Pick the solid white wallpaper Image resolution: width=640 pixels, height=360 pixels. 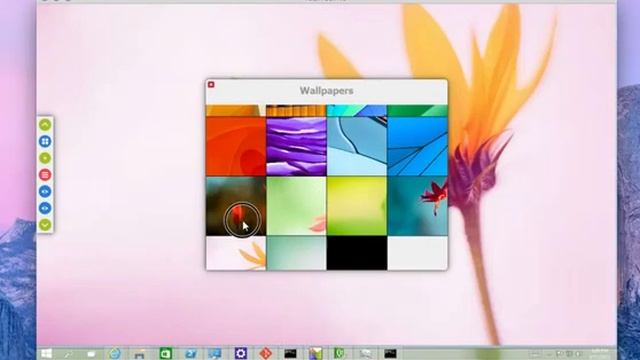[417, 253]
